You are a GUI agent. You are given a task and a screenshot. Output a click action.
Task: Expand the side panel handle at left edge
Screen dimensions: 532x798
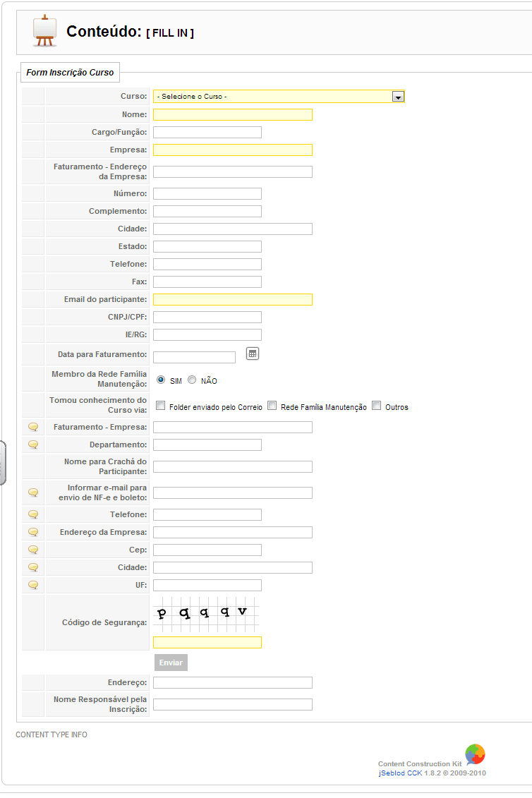tap(3, 463)
